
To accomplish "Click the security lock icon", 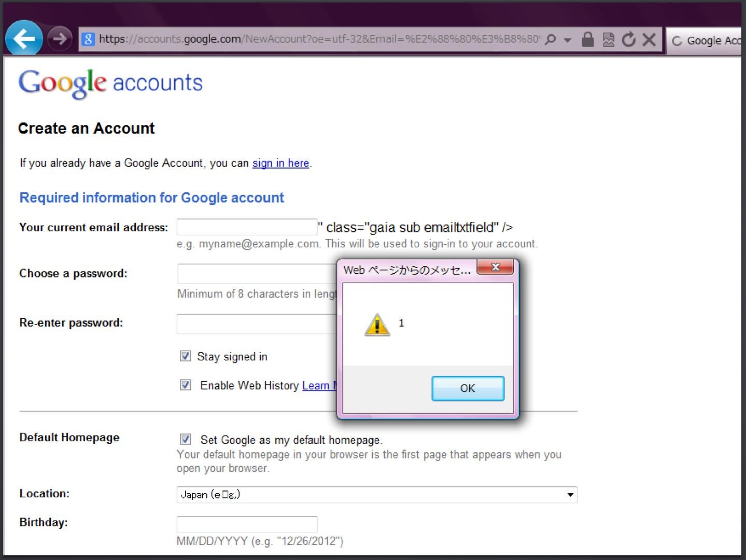I will point(587,39).
